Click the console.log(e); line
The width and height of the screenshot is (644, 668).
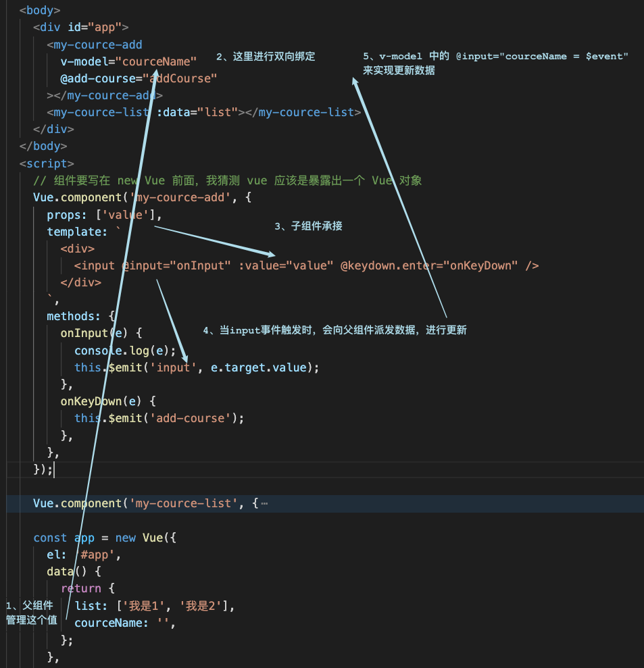[x=125, y=351]
